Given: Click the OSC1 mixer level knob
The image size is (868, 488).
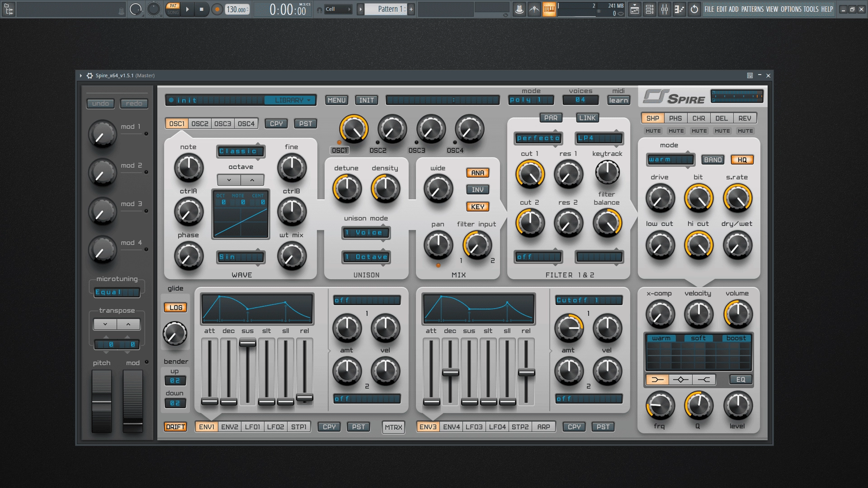Looking at the screenshot, I should tap(354, 129).
